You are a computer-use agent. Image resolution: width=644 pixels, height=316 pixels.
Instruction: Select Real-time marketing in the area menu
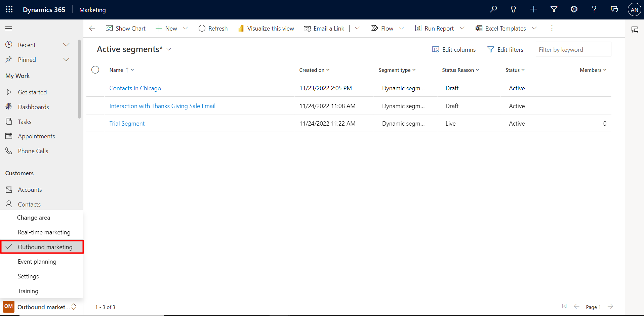point(44,232)
